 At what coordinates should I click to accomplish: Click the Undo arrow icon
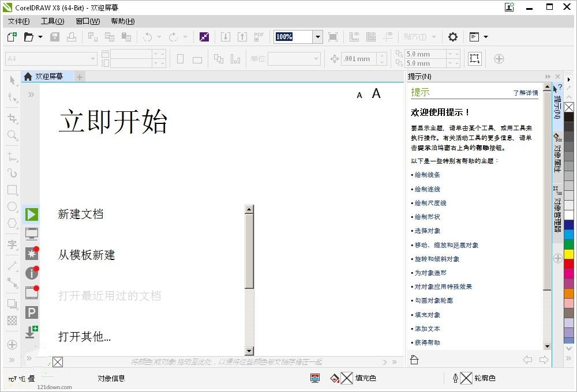point(148,37)
